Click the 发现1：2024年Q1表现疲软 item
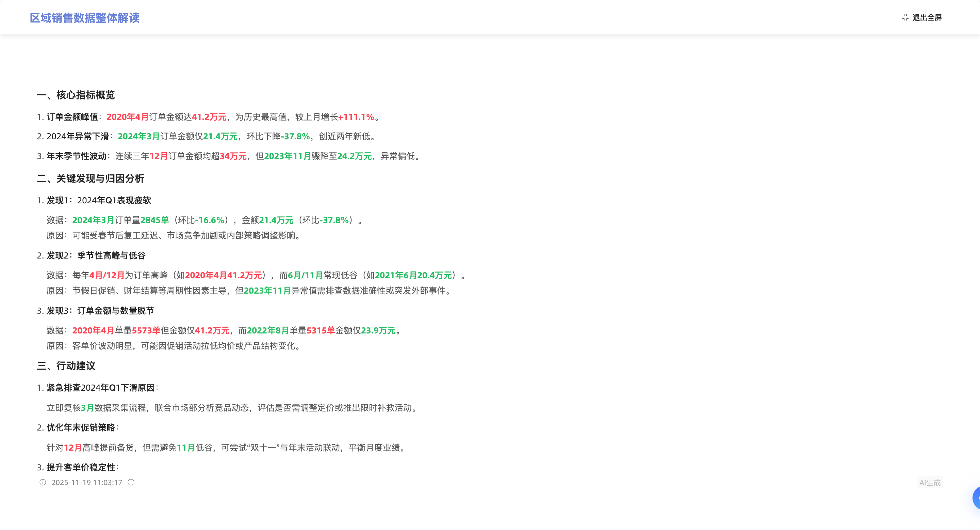The width and height of the screenshot is (980, 530). [99, 200]
